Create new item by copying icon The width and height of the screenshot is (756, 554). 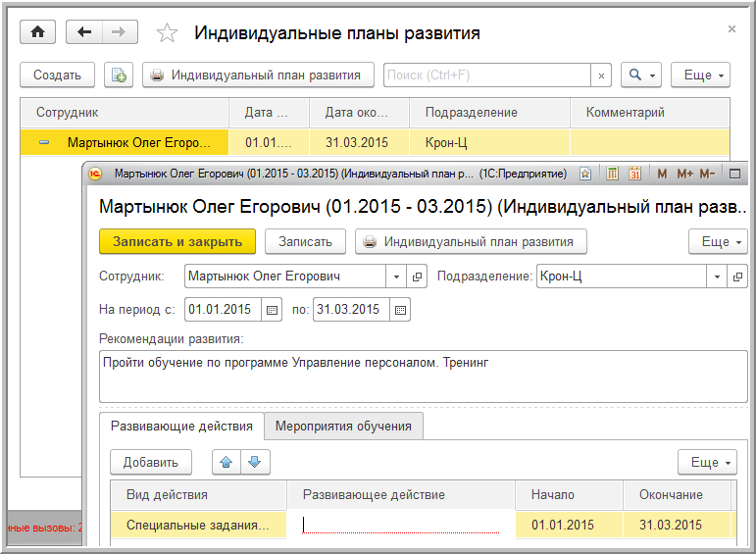pos(119,76)
